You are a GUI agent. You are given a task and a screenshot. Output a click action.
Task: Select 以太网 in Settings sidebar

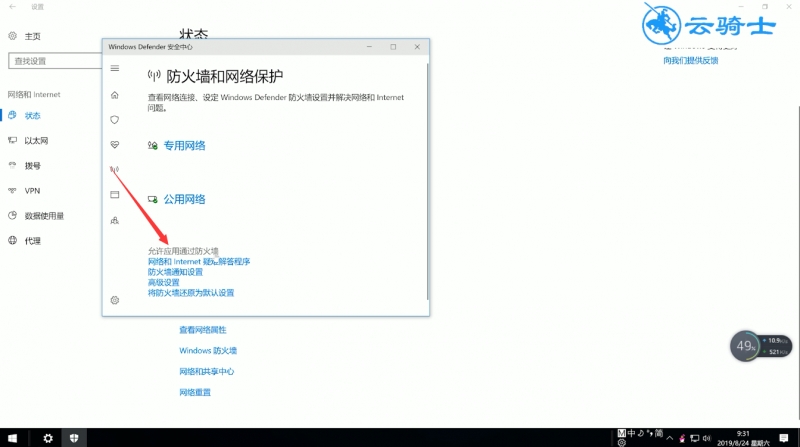[36, 140]
